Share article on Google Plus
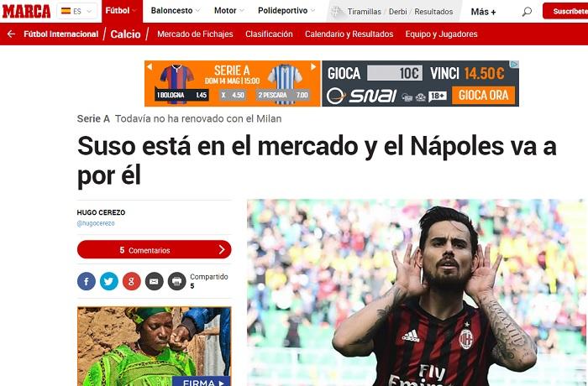Viewport: 588px width, 386px height. 132,281
